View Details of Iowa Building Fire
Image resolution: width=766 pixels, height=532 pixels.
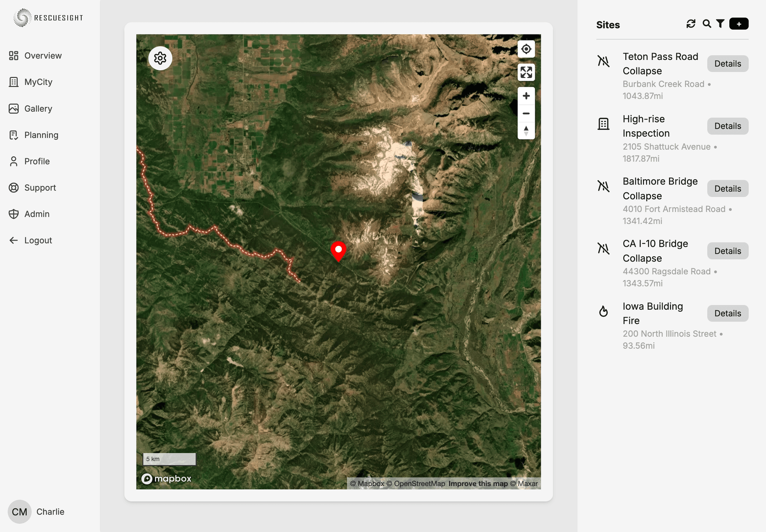pyautogui.click(x=727, y=314)
